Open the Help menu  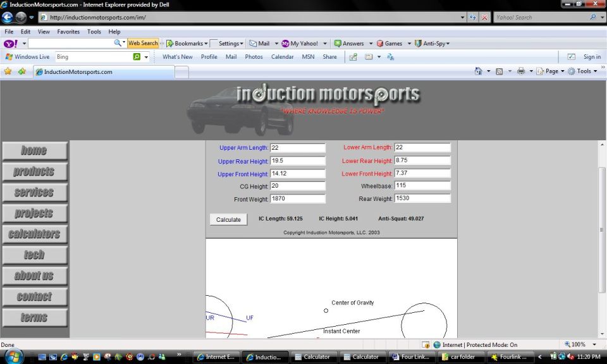[114, 32]
